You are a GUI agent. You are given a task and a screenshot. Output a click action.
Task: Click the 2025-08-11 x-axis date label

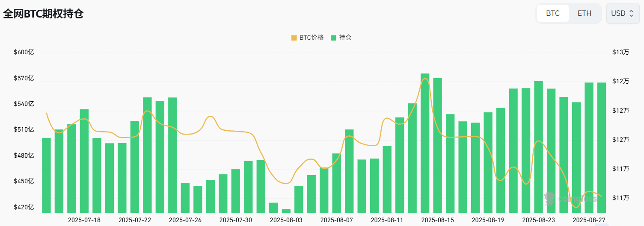387,220
